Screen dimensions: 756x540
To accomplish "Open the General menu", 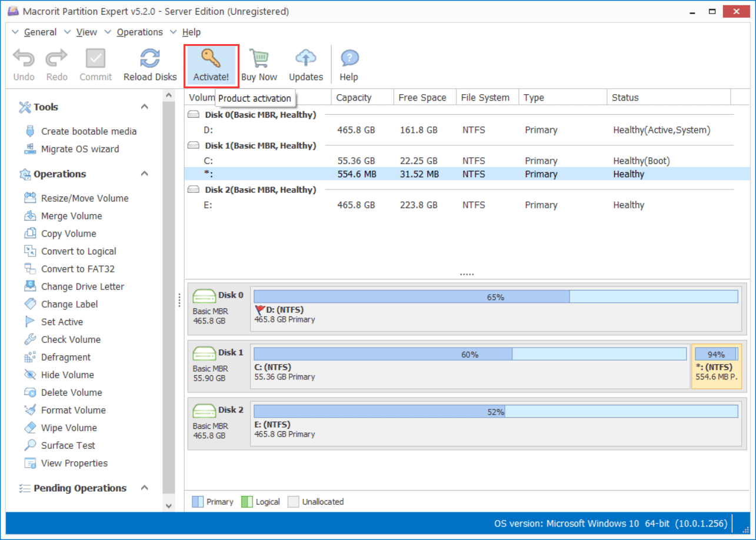I will [40, 32].
